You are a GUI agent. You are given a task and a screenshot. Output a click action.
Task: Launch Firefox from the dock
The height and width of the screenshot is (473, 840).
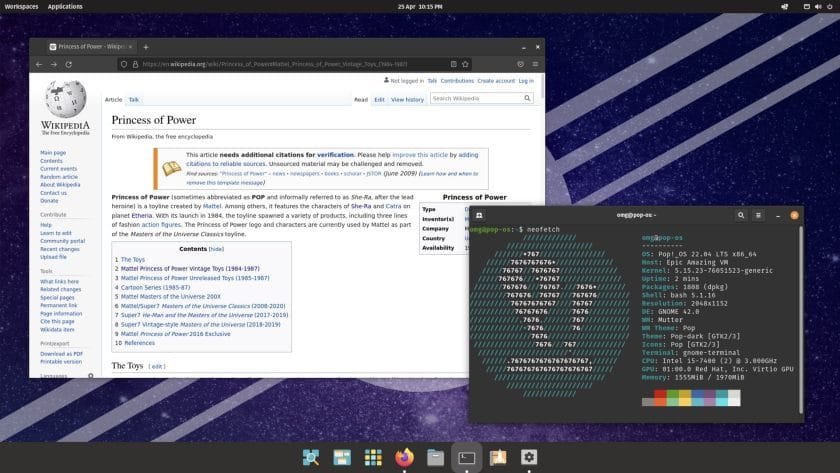point(404,457)
